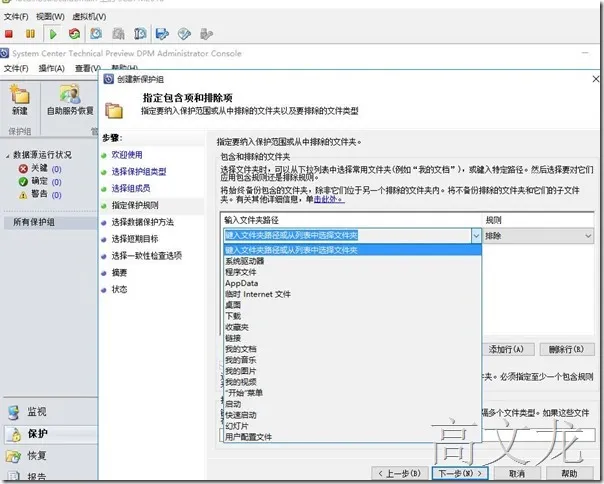
Task: Open the 规则 排除 dropdown
Action: coord(538,236)
